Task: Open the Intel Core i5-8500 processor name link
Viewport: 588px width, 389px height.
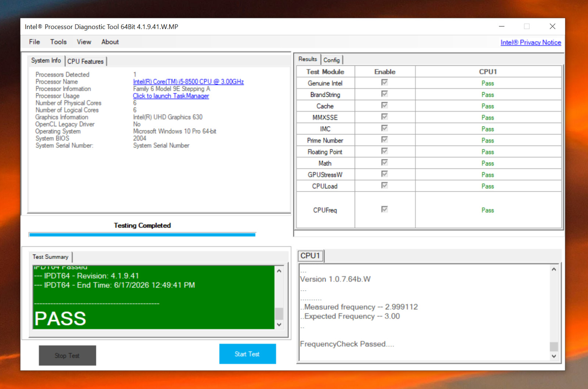Action: pos(188,82)
